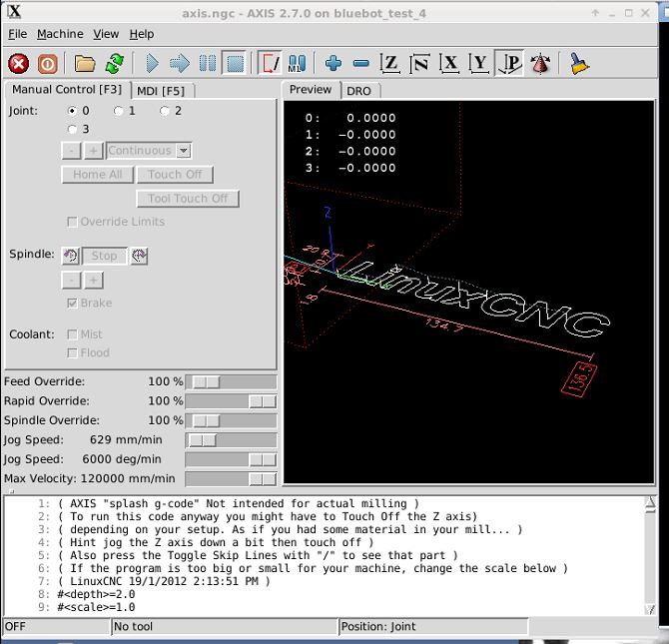
Task: Enable Flood coolant checkbox
Action: click(72, 352)
